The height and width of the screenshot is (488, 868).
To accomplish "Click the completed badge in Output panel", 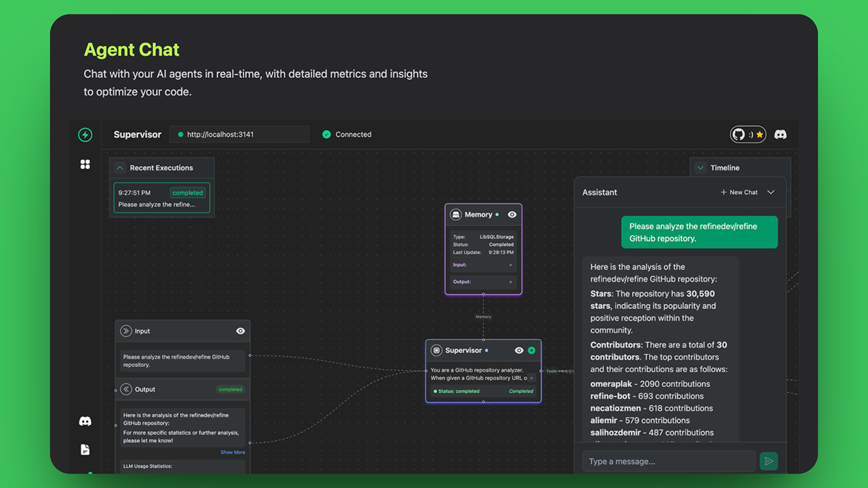I will [230, 390].
